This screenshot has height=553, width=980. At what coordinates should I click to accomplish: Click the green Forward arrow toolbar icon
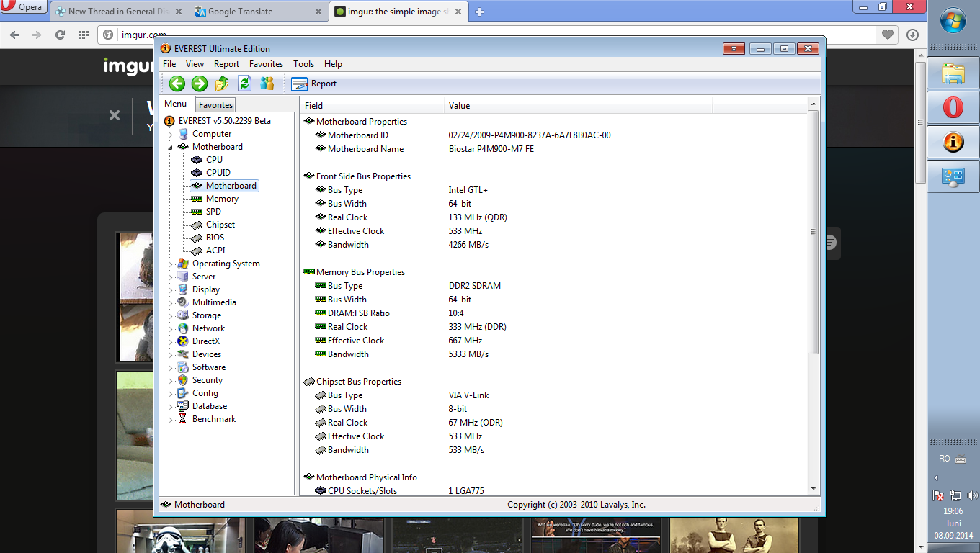click(x=200, y=84)
